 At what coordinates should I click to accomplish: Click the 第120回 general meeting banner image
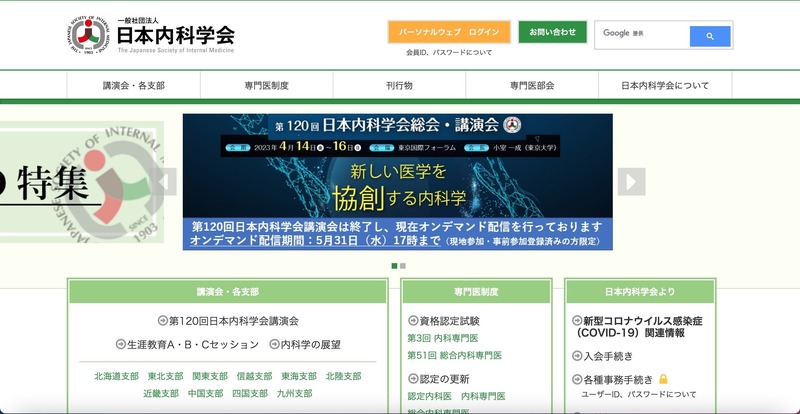click(397, 181)
